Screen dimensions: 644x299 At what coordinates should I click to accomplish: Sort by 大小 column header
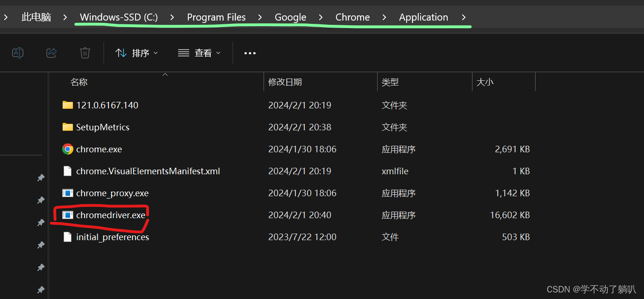[485, 82]
